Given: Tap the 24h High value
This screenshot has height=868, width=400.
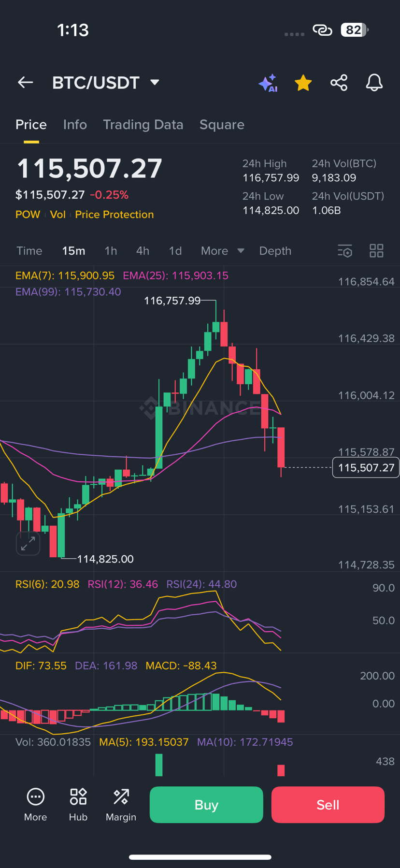Looking at the screenshot, I should click(271, 178).
